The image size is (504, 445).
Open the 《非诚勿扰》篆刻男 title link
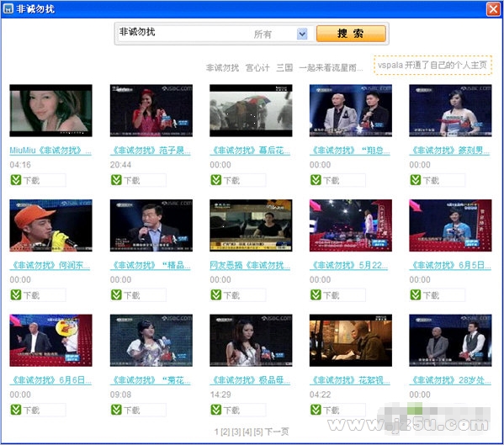coord(449,151)
